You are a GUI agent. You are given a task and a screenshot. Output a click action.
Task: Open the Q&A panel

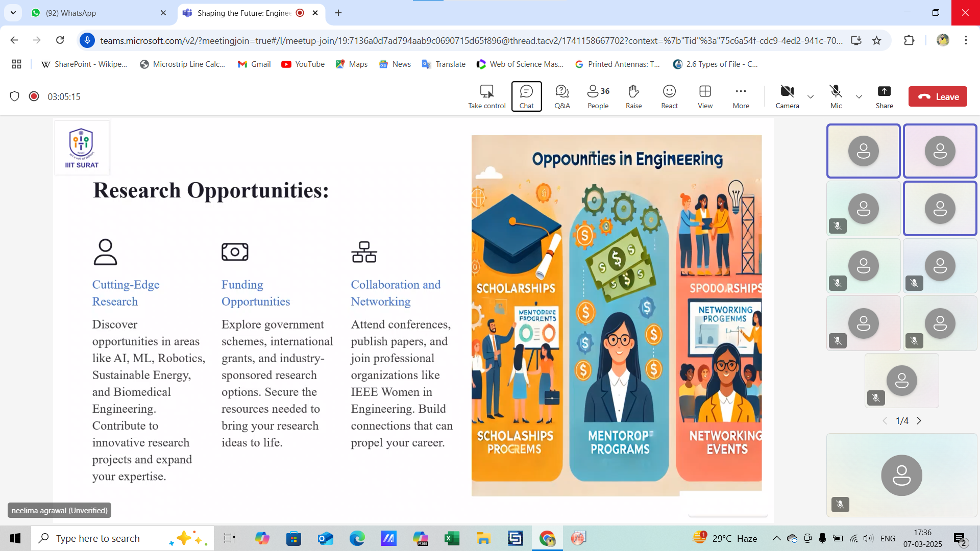[x=562, y=96]
